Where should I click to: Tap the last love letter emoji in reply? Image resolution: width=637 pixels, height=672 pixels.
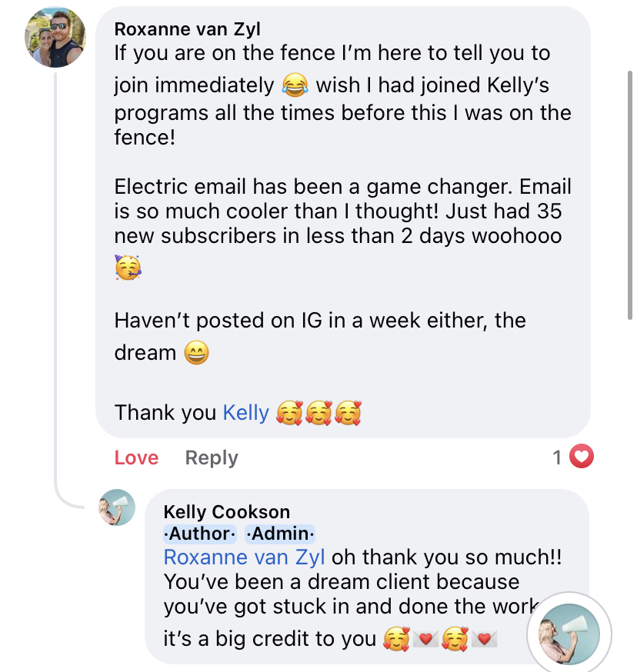485,639
